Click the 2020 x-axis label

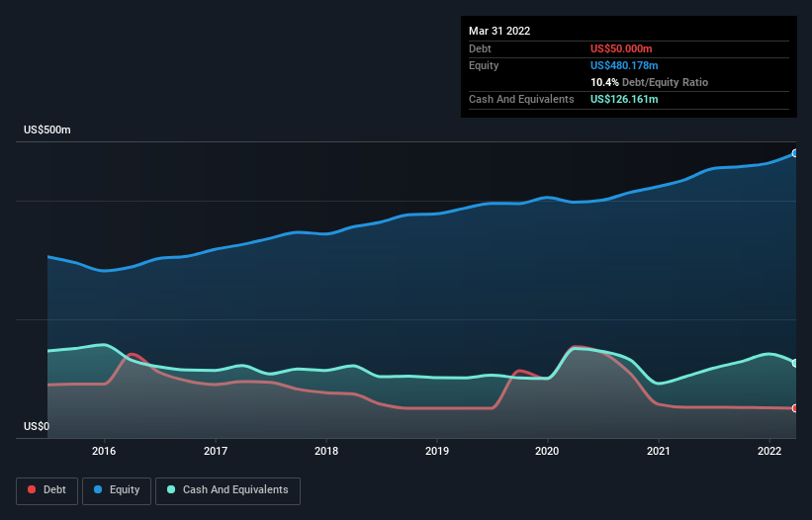coord(547,451)
